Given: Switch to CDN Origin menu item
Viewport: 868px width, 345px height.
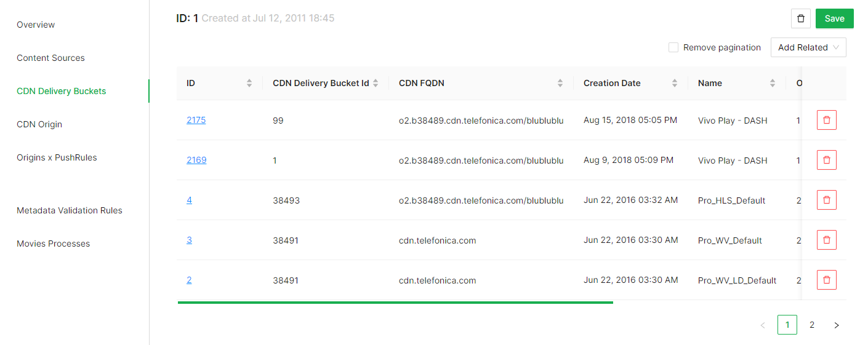Looking at the screenshot, I should coord(39,124).
